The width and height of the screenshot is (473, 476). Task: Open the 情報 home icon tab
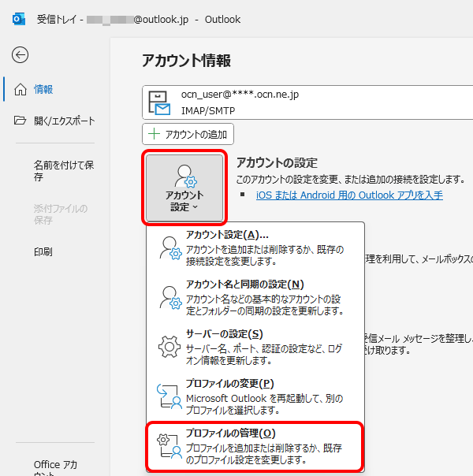point(20,89)
